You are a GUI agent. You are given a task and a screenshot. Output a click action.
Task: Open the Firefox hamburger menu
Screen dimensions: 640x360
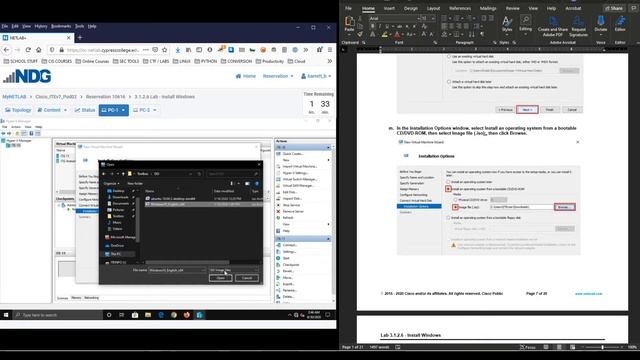330,50
